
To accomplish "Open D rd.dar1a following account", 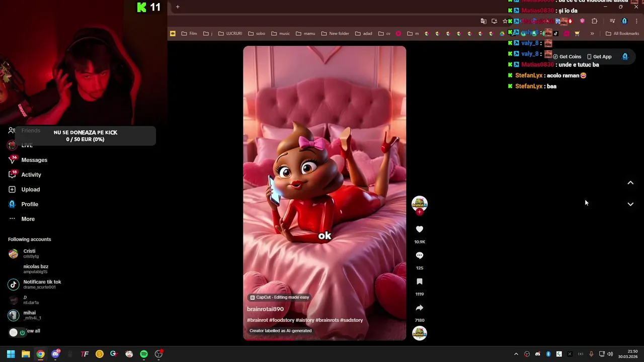I will click(x=23, y=300).
